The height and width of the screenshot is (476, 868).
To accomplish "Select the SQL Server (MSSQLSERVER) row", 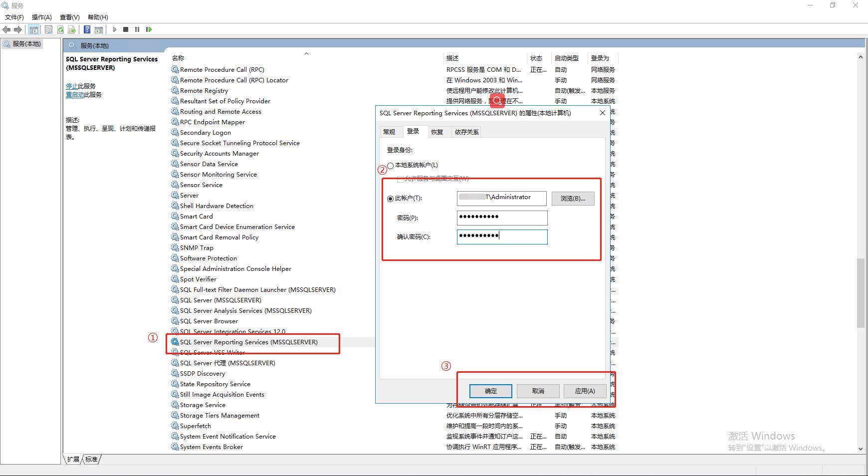I will coord(220,300).
